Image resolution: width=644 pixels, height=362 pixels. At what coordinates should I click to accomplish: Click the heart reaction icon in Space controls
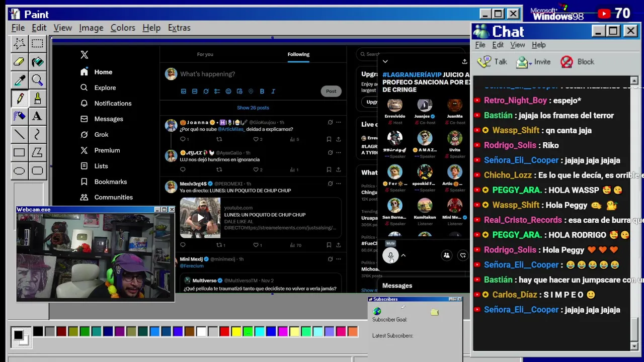(463, 255)
